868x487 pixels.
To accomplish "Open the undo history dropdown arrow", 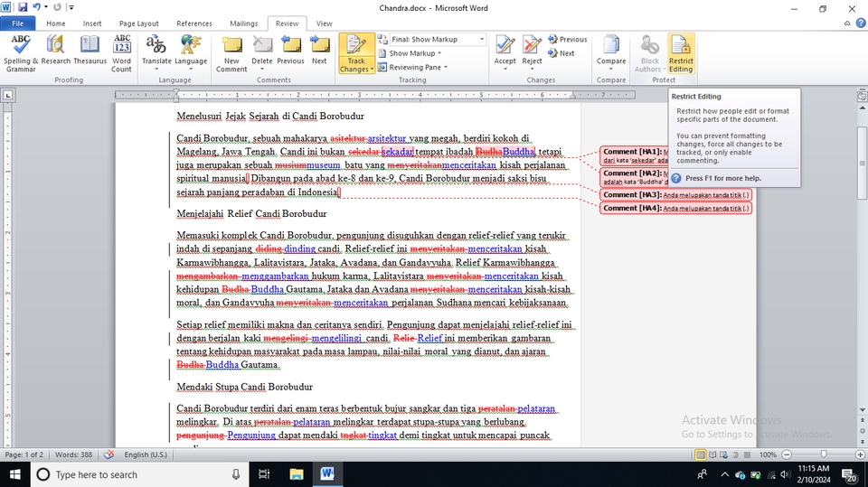I will pos(46,7).
